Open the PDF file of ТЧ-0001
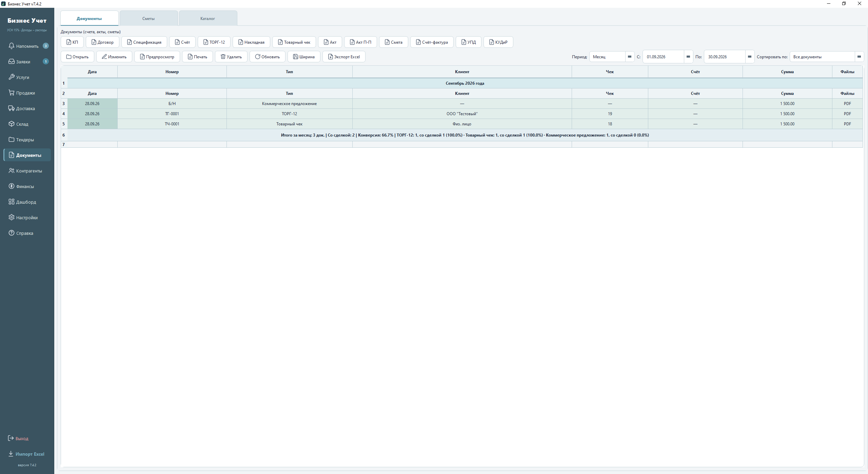868x474 pixels. (847, 124)
